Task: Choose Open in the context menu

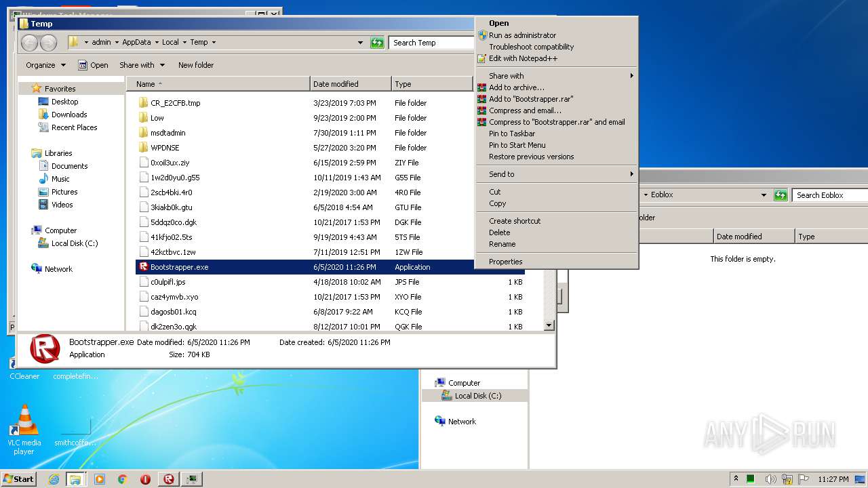Action: [x=498, y=23]
